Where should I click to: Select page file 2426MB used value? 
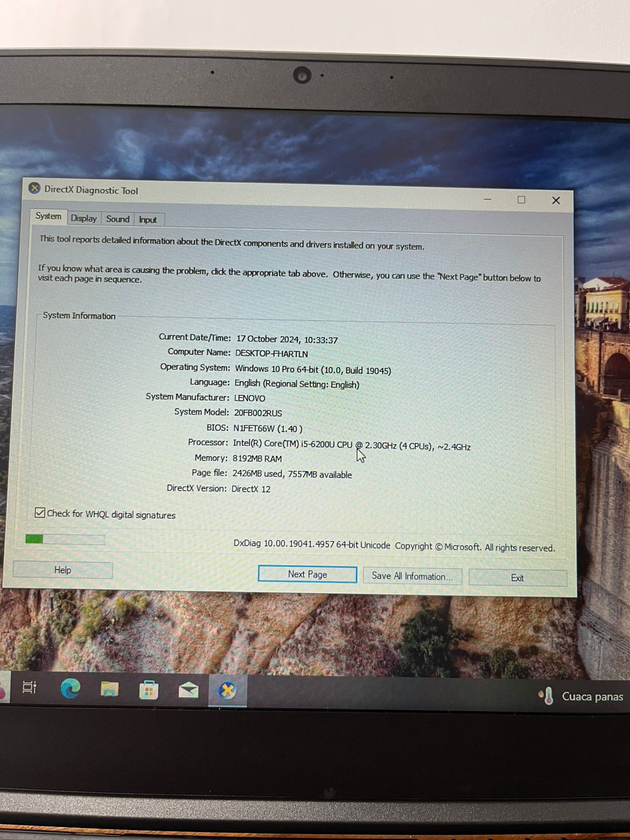click(258, 473)
